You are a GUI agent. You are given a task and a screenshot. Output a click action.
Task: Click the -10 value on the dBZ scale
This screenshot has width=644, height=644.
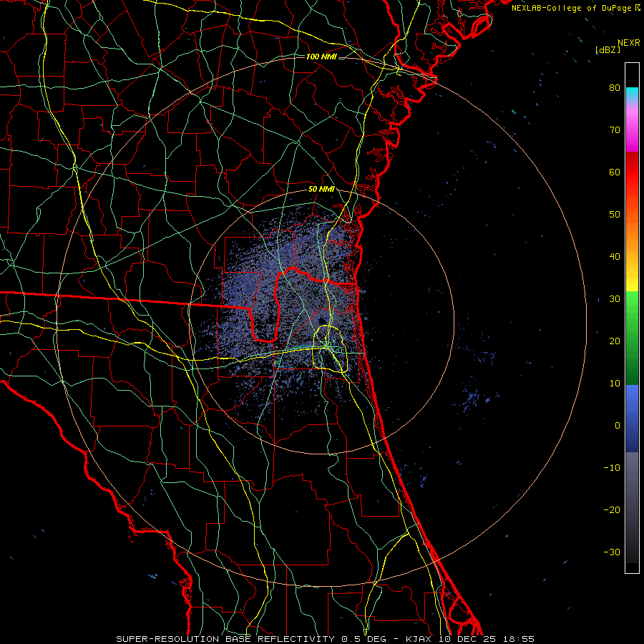tap(612, 468)
